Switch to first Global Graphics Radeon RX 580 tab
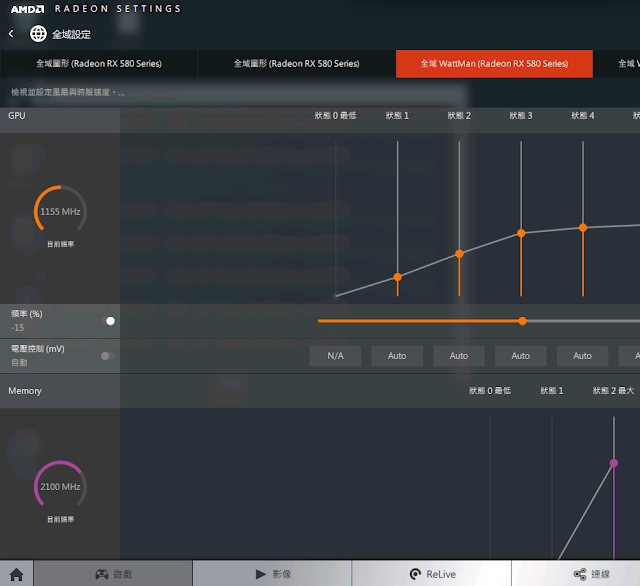This screenshot has height=586, width=640. click(x=99, y=64)
